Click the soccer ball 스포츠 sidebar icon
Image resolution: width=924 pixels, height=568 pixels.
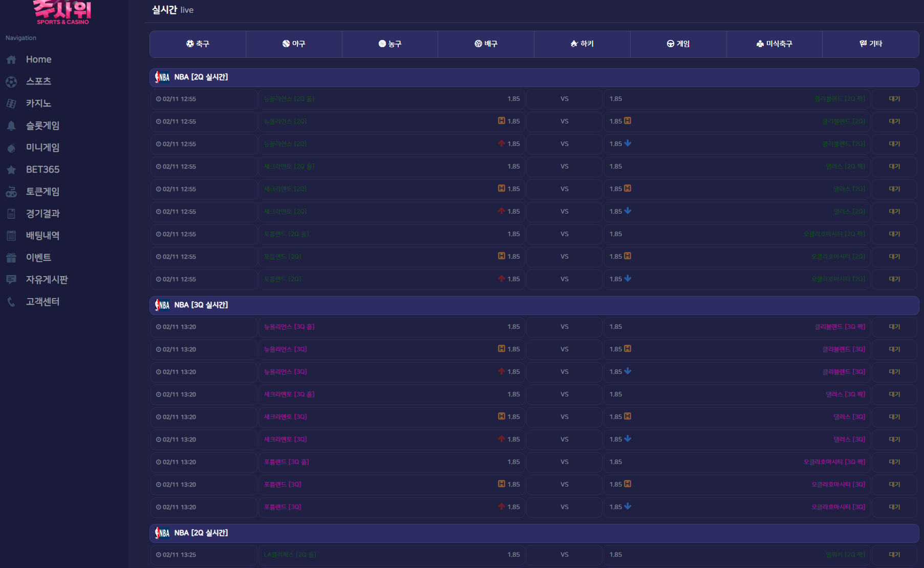pos(11,82)
